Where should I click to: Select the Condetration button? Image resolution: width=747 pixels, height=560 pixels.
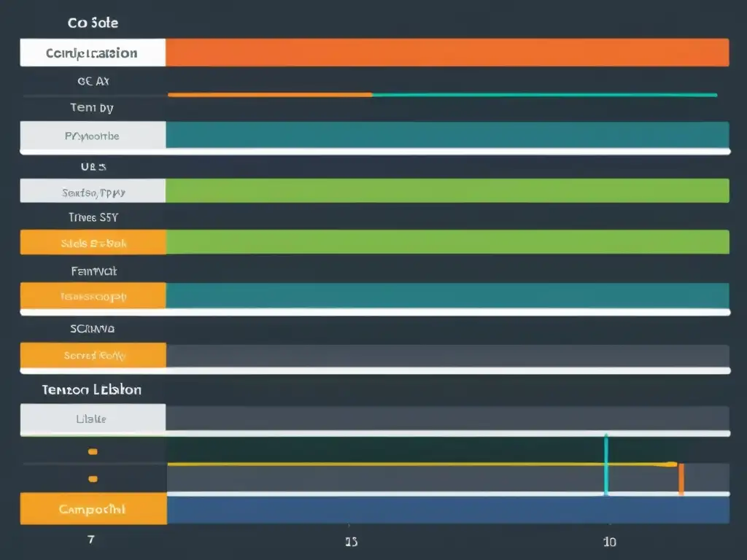click(x=92, y=52)
